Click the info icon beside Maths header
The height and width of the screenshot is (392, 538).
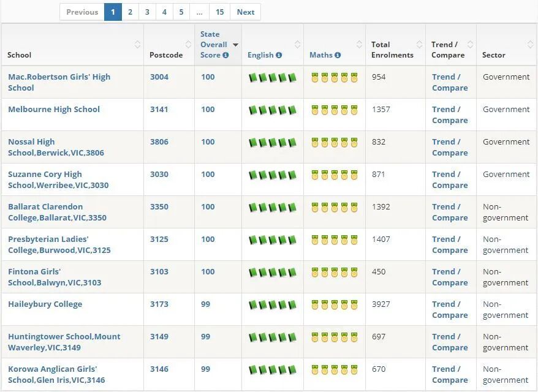click(x=338, y=55)
